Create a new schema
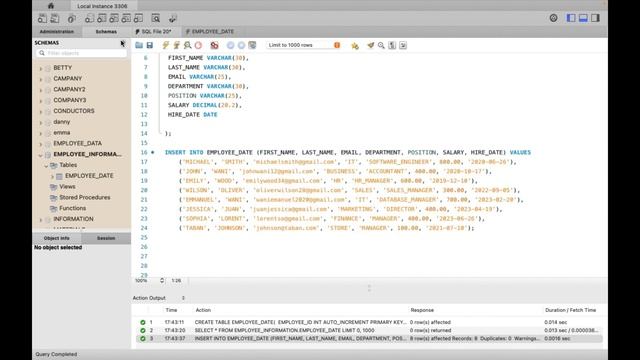 [x=89, y=18]
